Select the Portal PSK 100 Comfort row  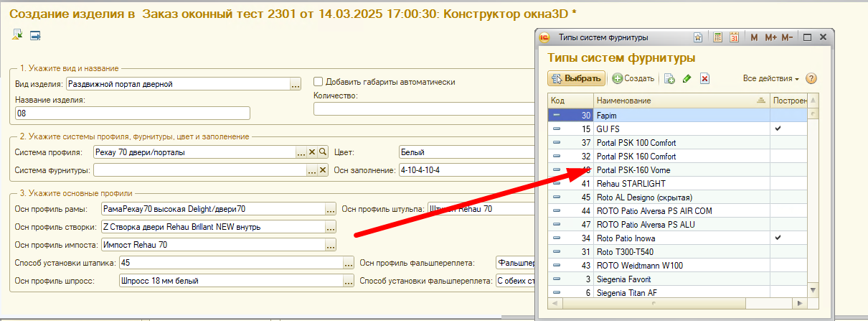tap(678, 142)
